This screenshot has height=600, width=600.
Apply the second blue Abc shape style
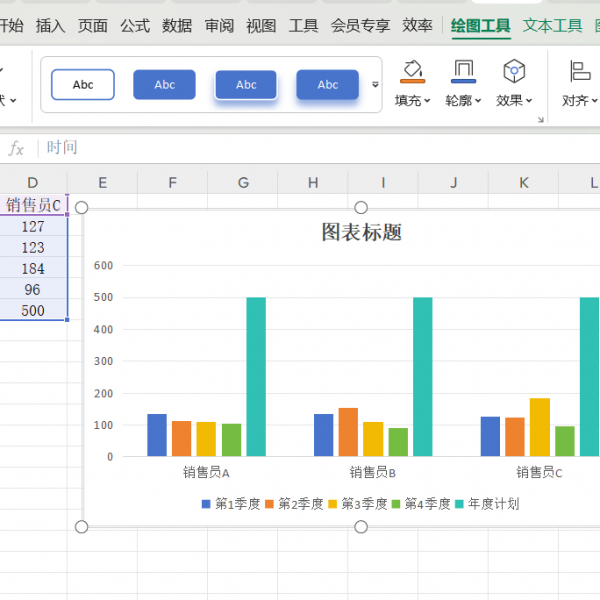click(x=165, y=85)
